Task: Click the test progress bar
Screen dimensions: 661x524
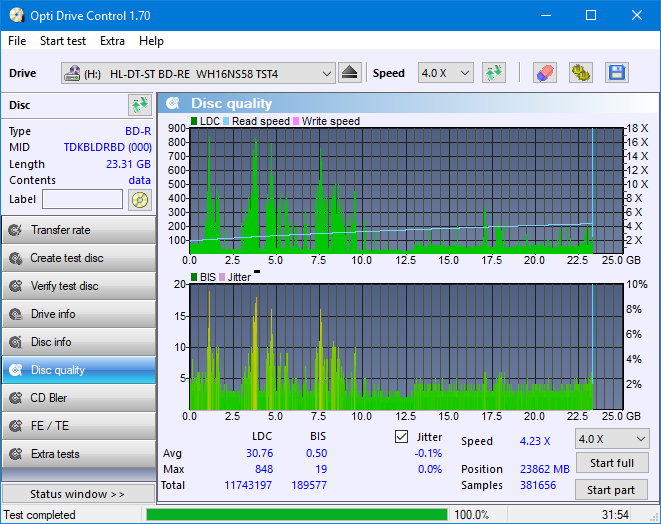Action: [296, 514]
